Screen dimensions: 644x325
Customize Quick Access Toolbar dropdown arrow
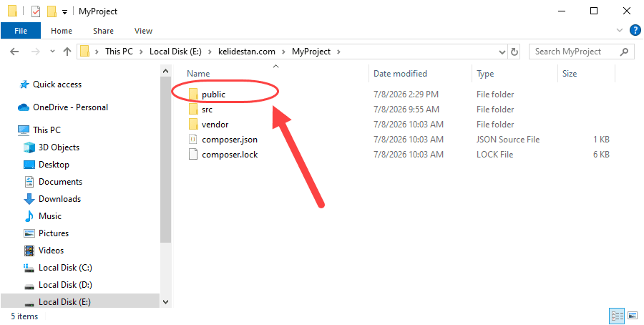coord(64,12)
